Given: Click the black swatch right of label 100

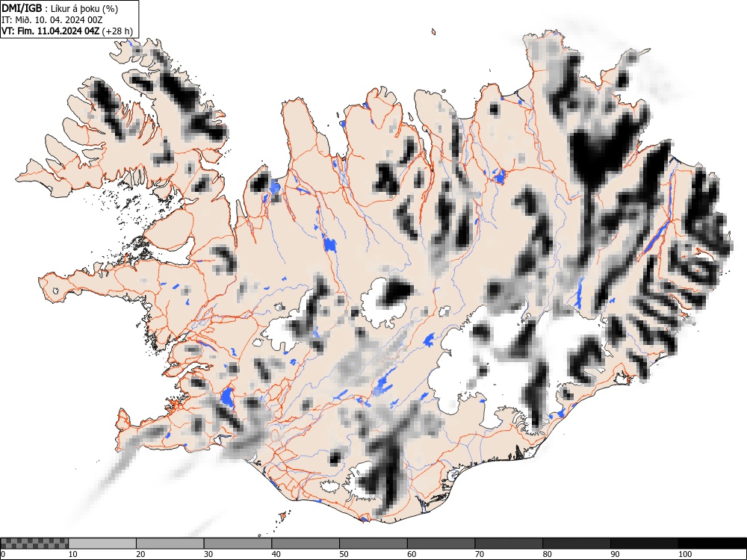Looking at the screenshot, I should [712, 544].
